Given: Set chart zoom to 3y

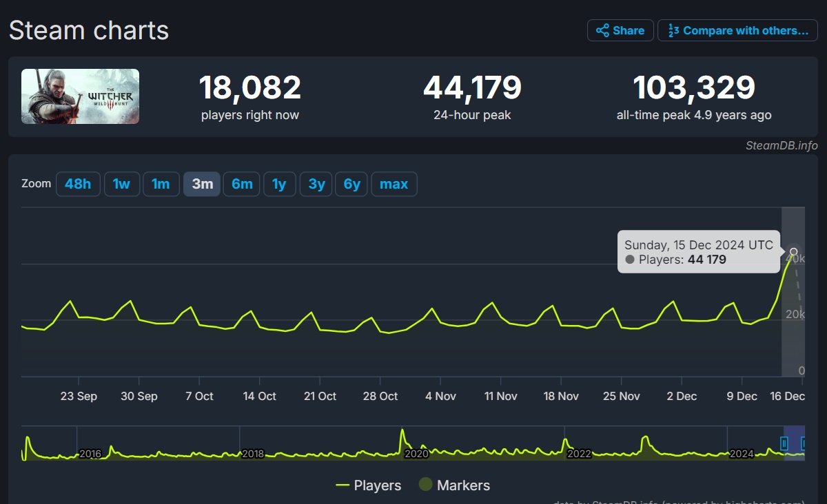Looking at the screenshot, I should click(x=316, y=184).
